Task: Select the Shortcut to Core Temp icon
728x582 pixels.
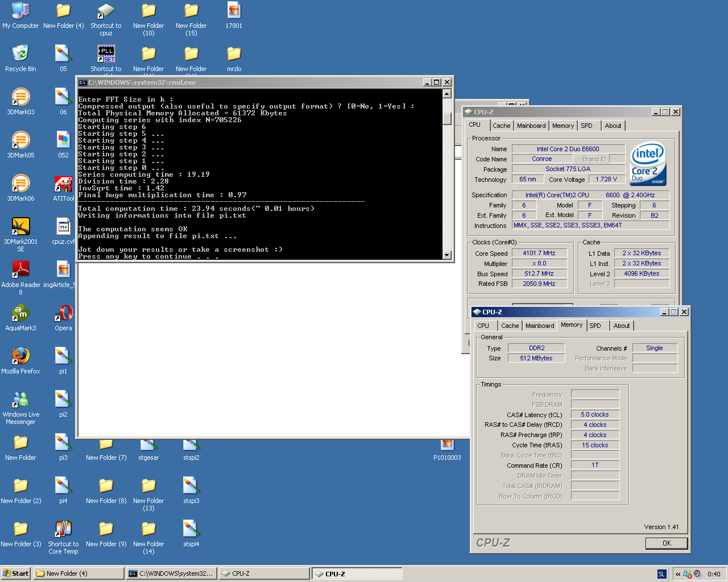Action: point(63,537)
